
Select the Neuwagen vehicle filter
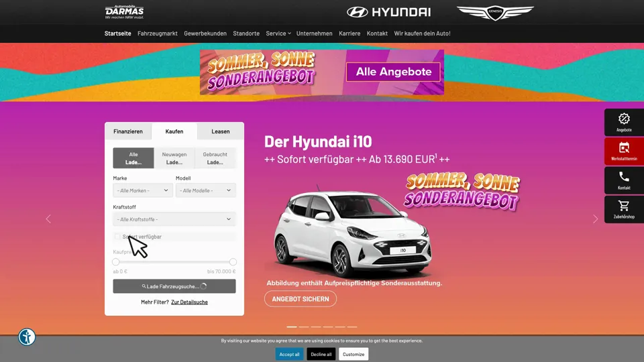click(174, 158)
